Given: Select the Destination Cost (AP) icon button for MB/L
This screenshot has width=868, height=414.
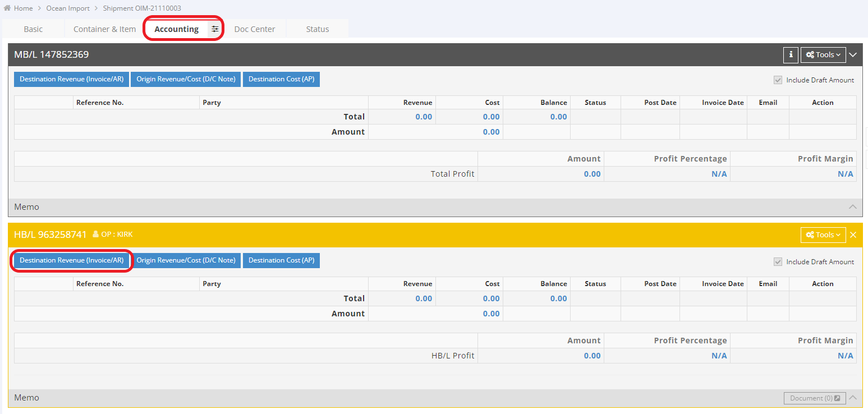Looking at the screenshot, I should coord(281,79).
